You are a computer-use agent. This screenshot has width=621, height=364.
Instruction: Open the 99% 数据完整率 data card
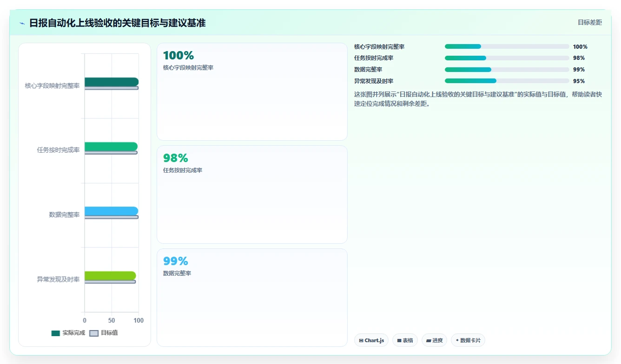click(252, 298)
